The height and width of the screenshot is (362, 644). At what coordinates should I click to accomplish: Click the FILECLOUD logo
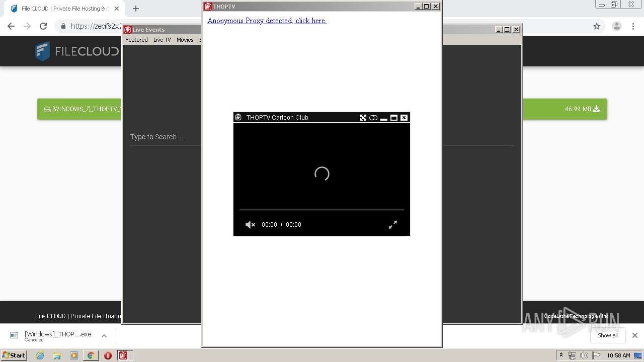click(77, 51)
